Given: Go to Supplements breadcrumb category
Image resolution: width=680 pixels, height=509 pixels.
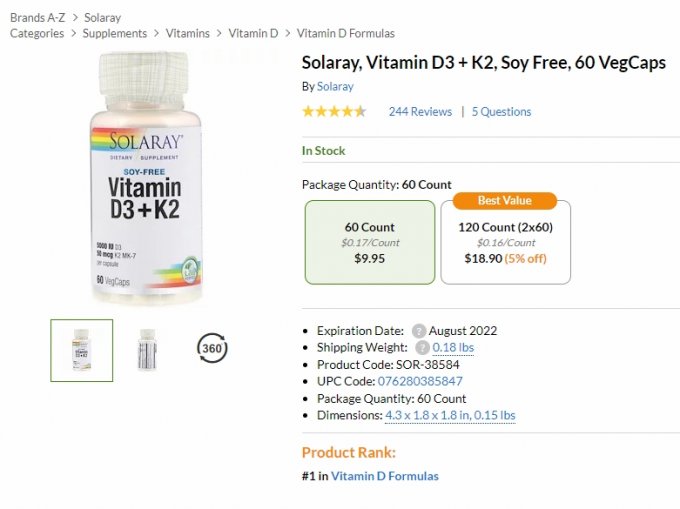Looking at the screenshot, I should coord(114,34).
